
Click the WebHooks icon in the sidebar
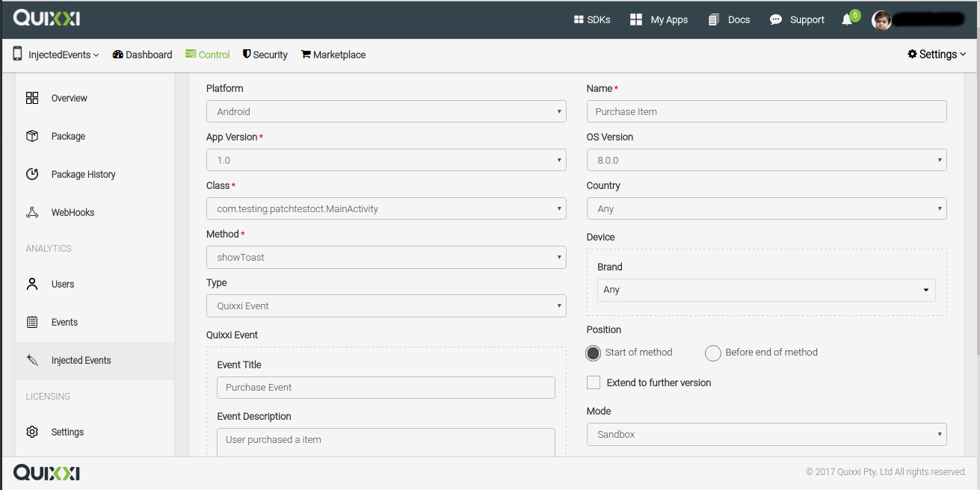coord(32,212)
